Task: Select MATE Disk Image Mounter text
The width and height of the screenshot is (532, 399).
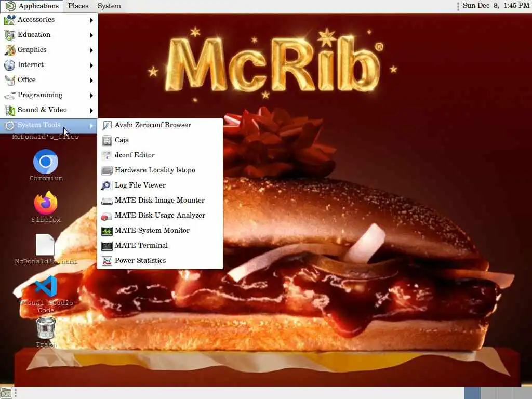Action: (159, 200)
